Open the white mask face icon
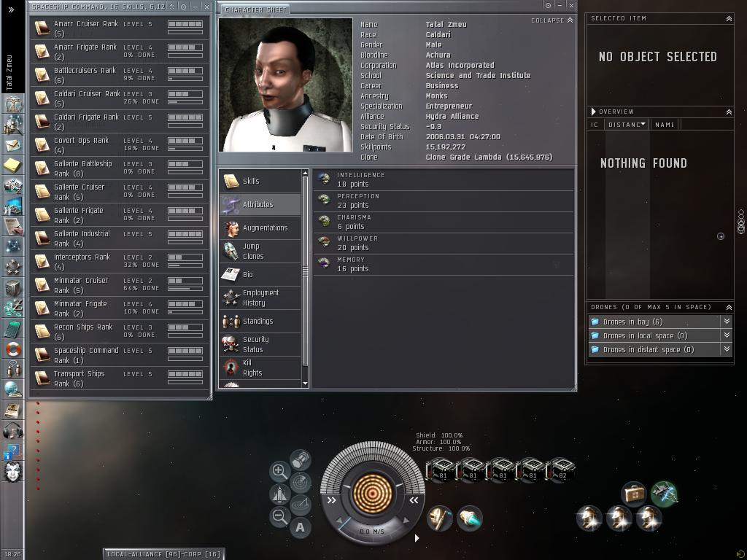 pyautogui.click(x=13, y=472)
